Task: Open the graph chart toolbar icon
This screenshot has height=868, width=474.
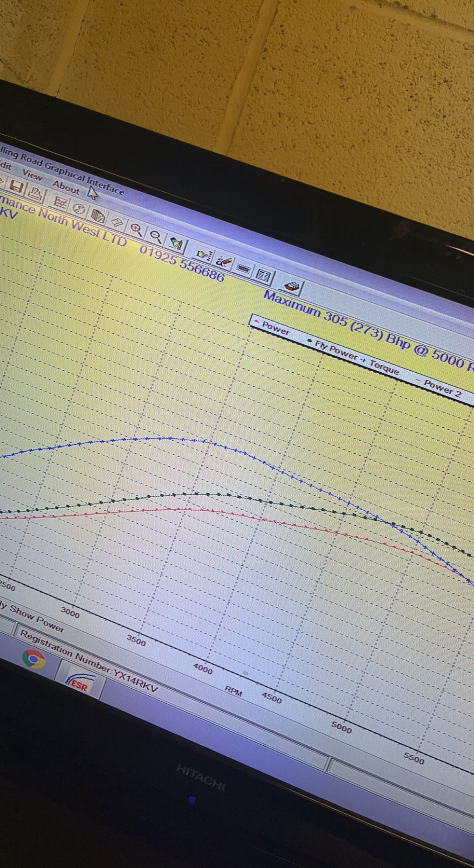Action: (61, 202)
